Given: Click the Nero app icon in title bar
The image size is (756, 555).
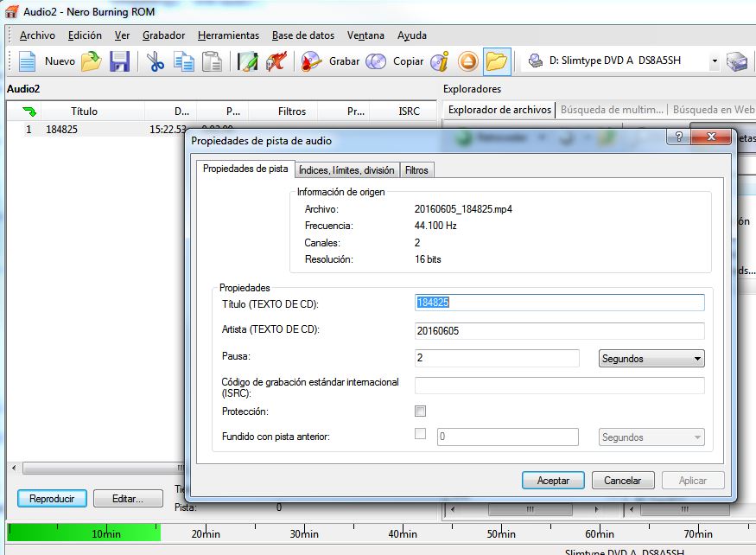Looking at the screenshot, I should coord(11,11).
